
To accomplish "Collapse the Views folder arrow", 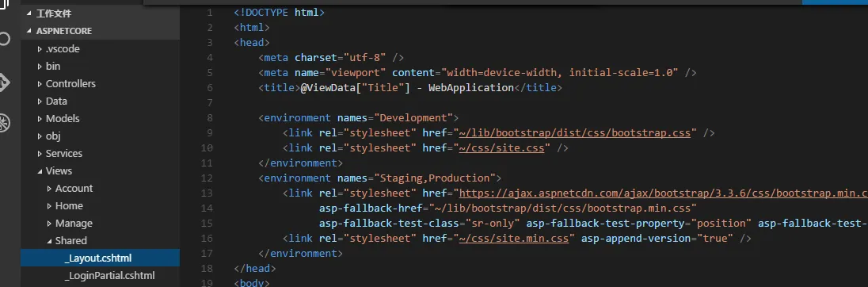I will [x=40, y=171].
